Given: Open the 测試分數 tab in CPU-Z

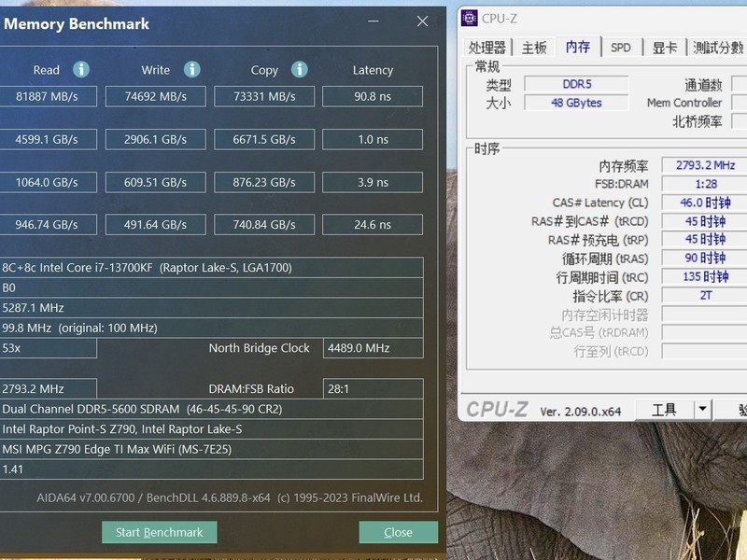Looking at the screenshot, I should pyautogui.click(x=717, y=48).
